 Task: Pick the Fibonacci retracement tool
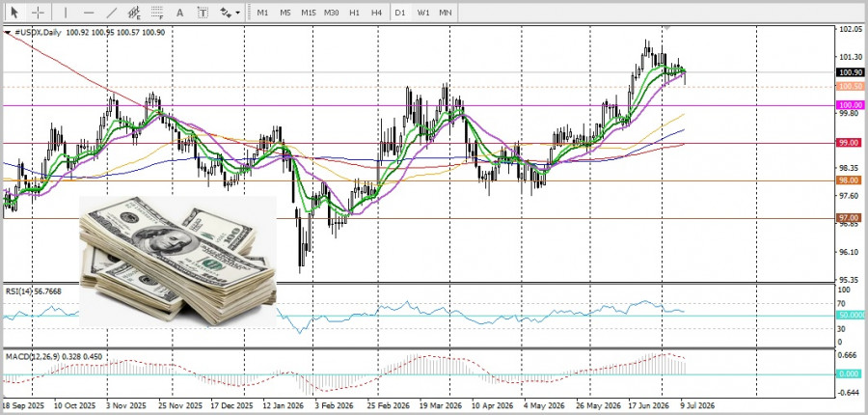click(x=157, y=13)
